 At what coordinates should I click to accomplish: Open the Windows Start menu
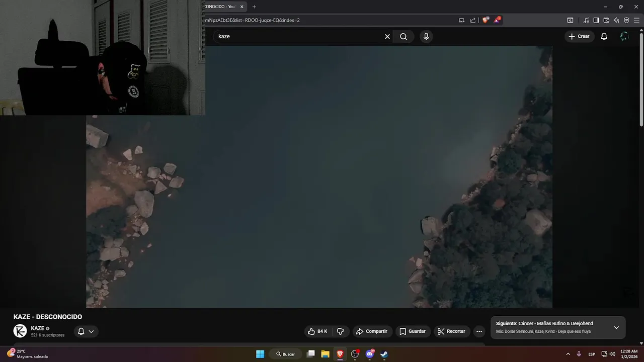pos(260,354)
